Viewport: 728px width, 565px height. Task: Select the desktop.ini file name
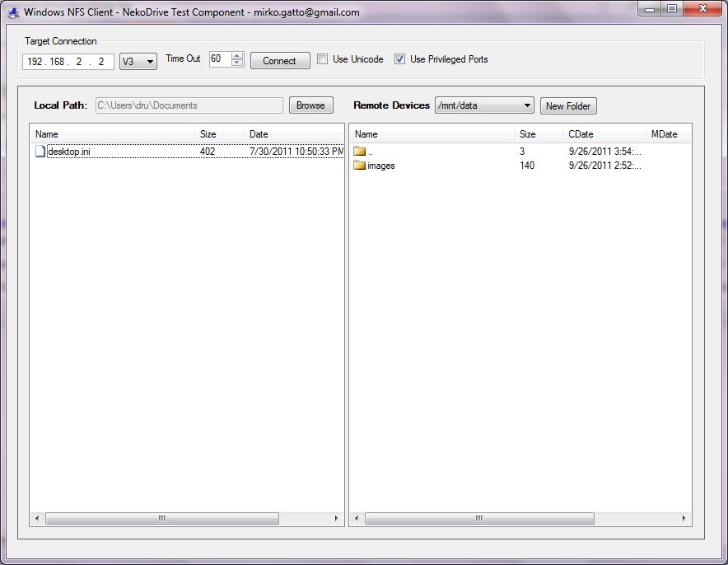tap(69, 152)
